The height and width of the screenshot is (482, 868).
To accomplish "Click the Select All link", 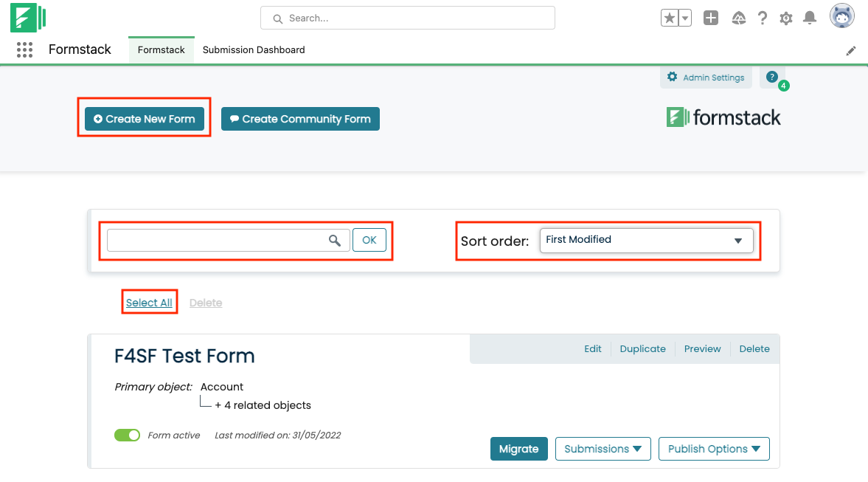I will point(149,303).
